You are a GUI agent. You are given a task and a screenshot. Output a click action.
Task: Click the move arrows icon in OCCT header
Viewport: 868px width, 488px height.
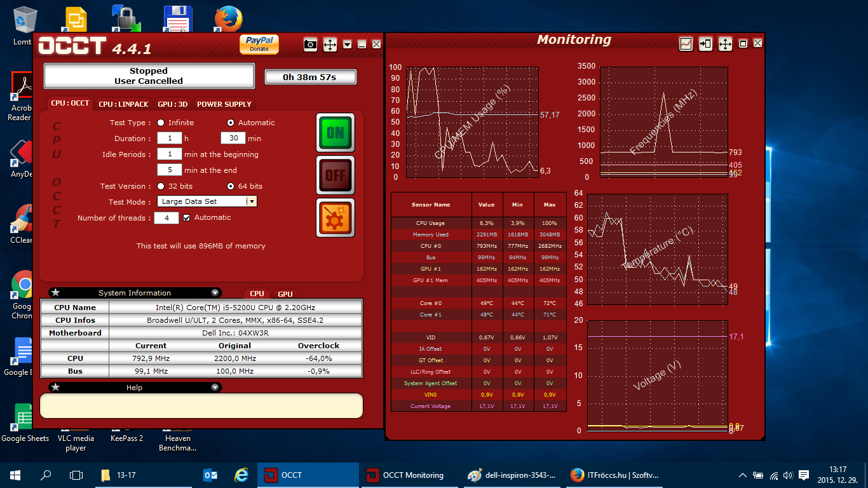[x=330, y=44]
